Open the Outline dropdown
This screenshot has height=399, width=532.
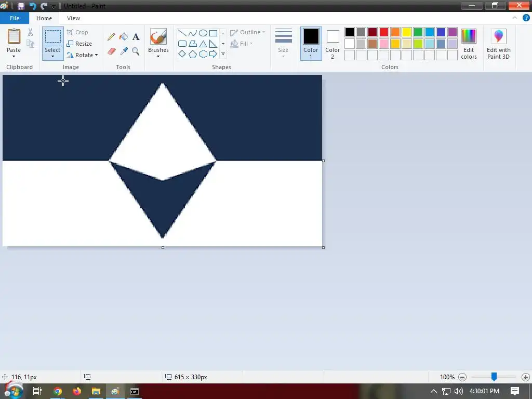coord(247,32)
